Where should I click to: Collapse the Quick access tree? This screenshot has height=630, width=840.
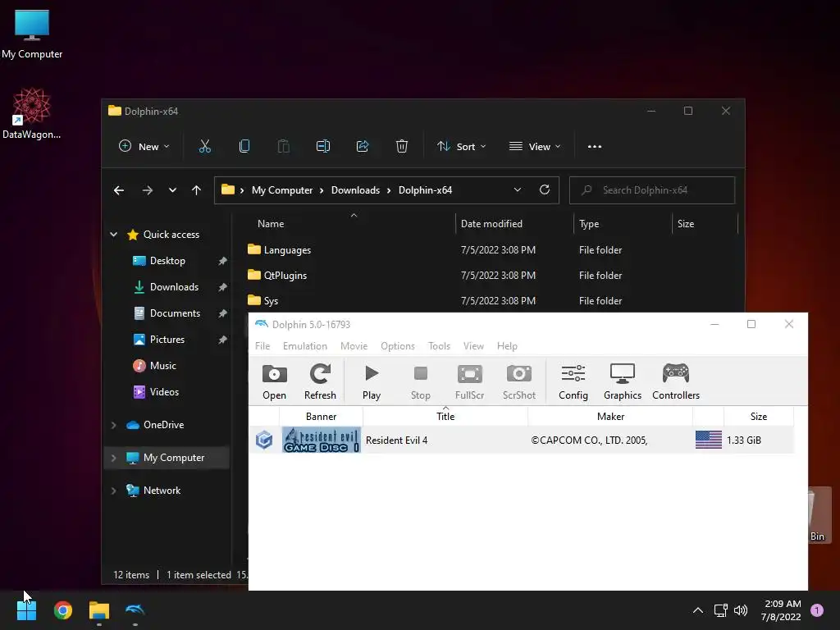pyautogui.click(x=113, y=234)
